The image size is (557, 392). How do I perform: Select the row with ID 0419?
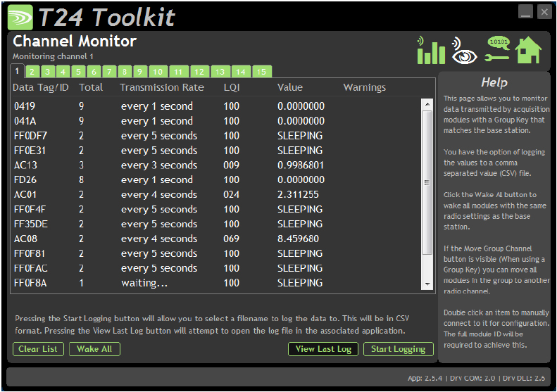(216, 106)
